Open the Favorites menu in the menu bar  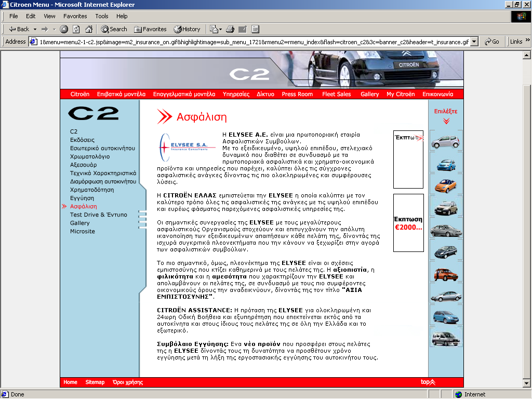(75, 16)
